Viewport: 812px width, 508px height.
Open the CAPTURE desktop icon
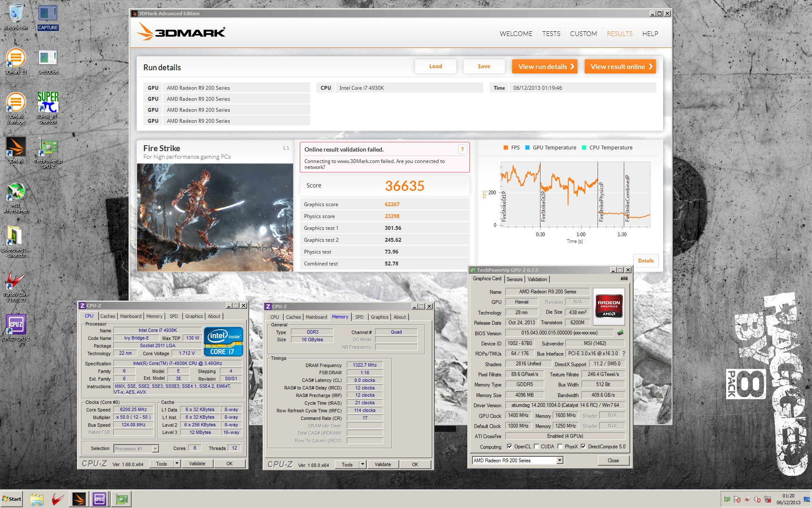click(x=48, y=17)
